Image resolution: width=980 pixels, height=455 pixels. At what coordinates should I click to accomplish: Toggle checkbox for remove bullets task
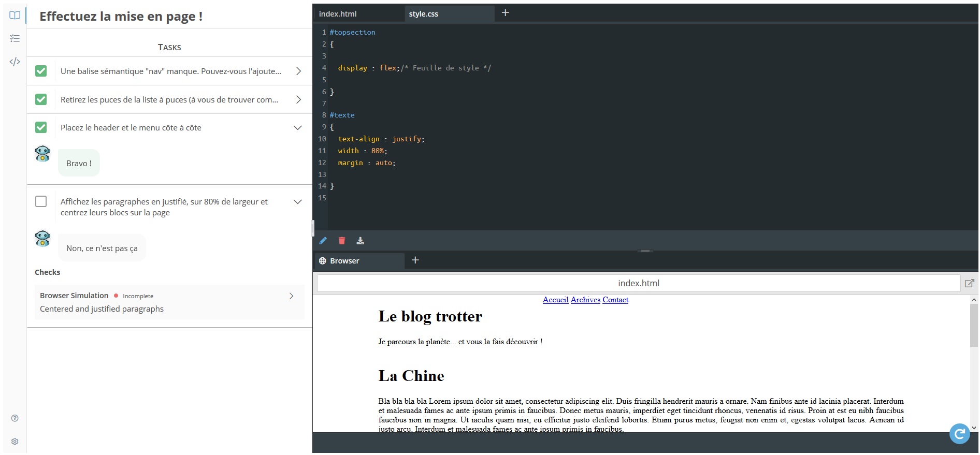pyautogui.click(x=41, y=99)
